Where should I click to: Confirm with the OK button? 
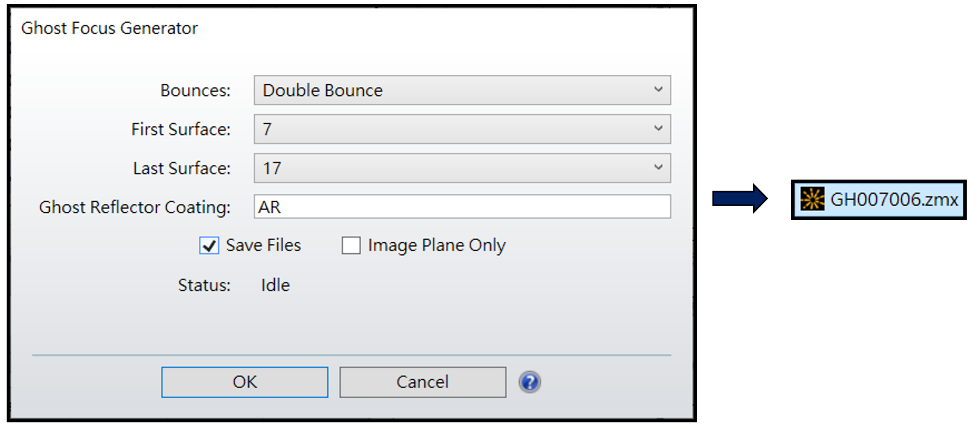tap(245, 382)
